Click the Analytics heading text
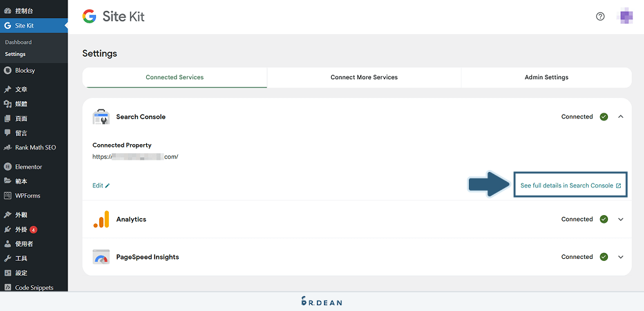This screenshot has width=644, height=311. click(131, 220)
